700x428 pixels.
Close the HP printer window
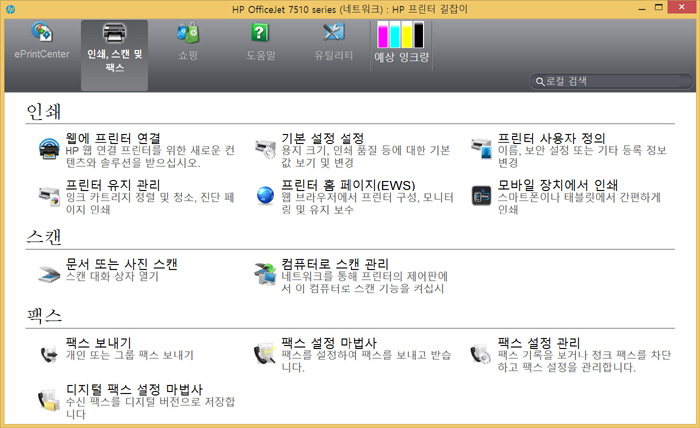(x=681, y=7)
